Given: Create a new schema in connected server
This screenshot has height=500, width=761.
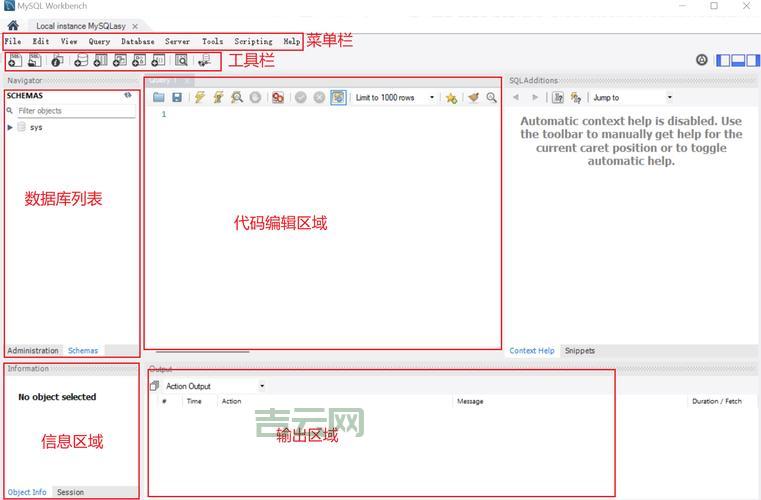Looking at the screenshot, I should click(x=81, y=61).
